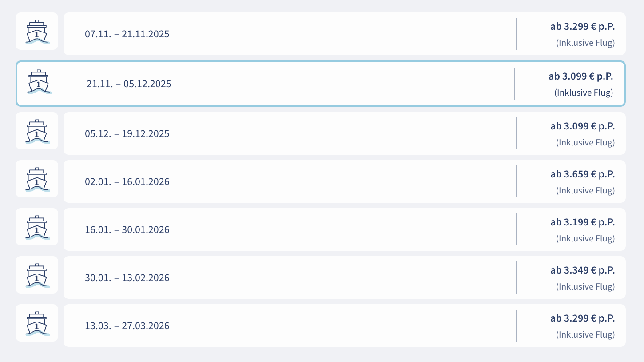Click ship icon for 07.11. – 21.11.2025 cruise
The height and width of the screenshot is (362, 644).
click(x=37, y=32)
